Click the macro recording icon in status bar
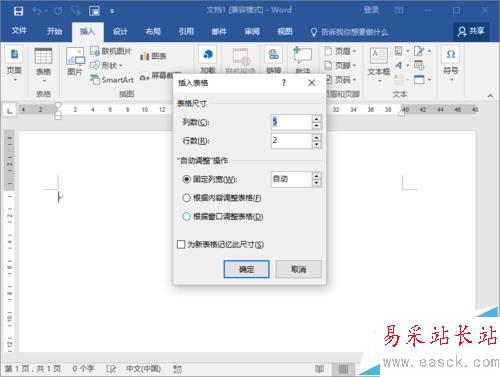The width and height of the screenshot is (500, 377). tap(178, 369)
